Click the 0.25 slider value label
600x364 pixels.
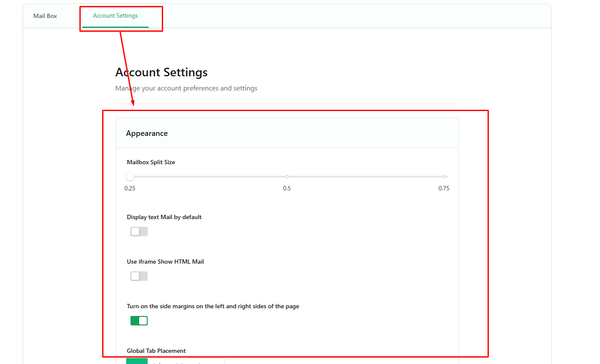tap(130, 188)
